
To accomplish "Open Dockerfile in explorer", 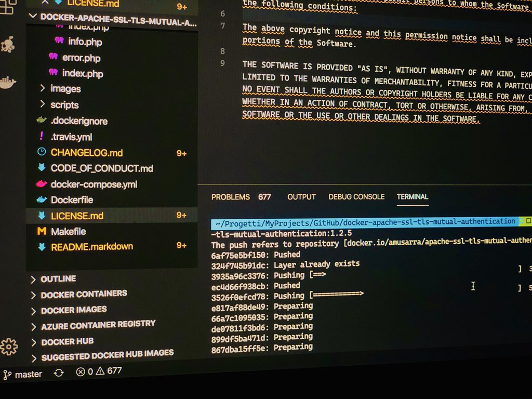I will point(72,200).
